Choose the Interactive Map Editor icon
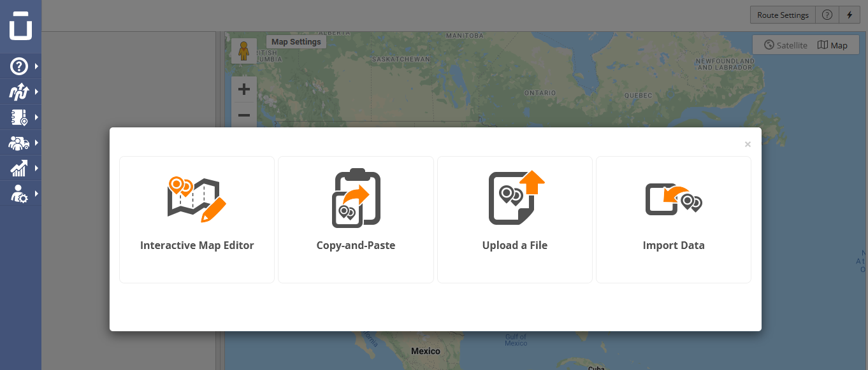The width and height of the screenshot is (868, 370). [197, 199]
